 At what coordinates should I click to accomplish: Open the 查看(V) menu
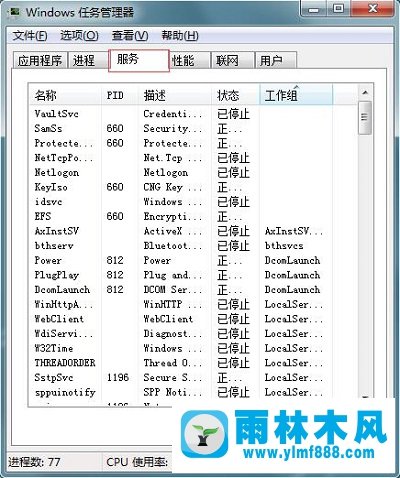[x=130, y=35]
